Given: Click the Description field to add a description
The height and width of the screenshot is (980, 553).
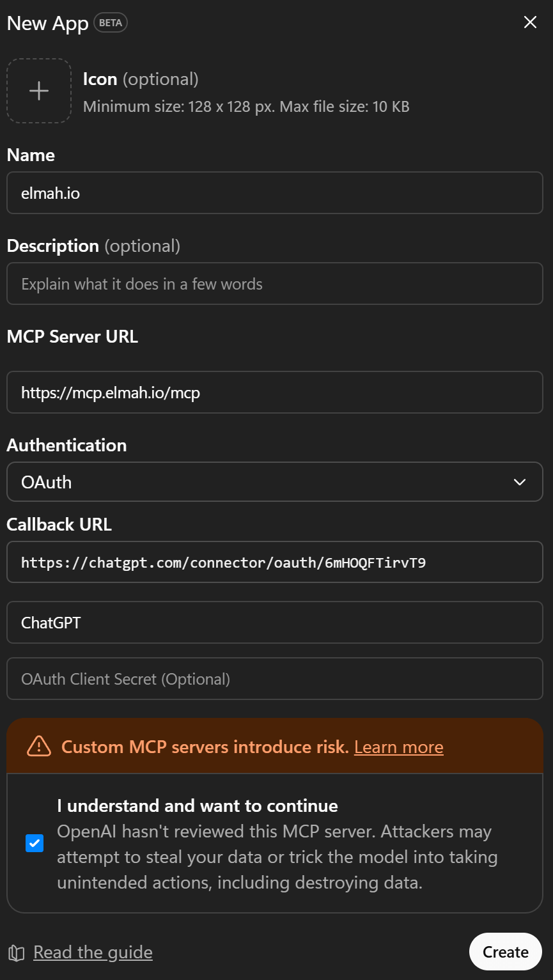Looking at the screenshot, I should (275, 283).
